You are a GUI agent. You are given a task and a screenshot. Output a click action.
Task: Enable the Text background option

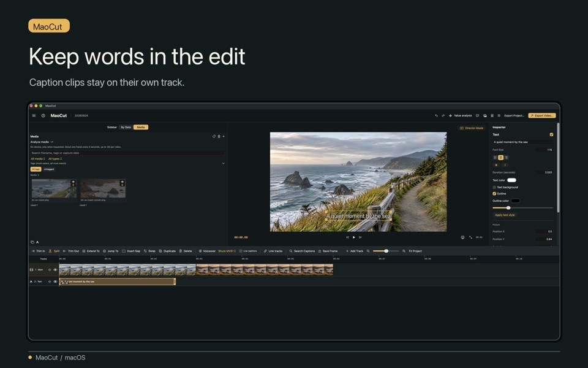point(494,187)
